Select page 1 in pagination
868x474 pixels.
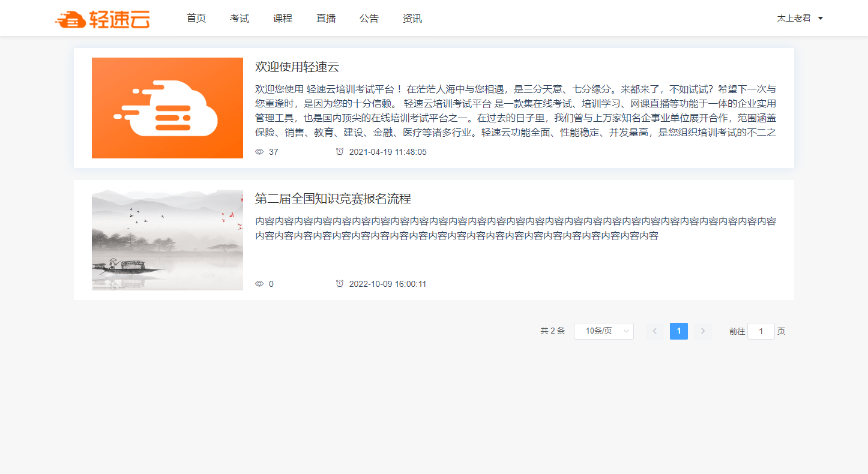(x=679, y=331)
